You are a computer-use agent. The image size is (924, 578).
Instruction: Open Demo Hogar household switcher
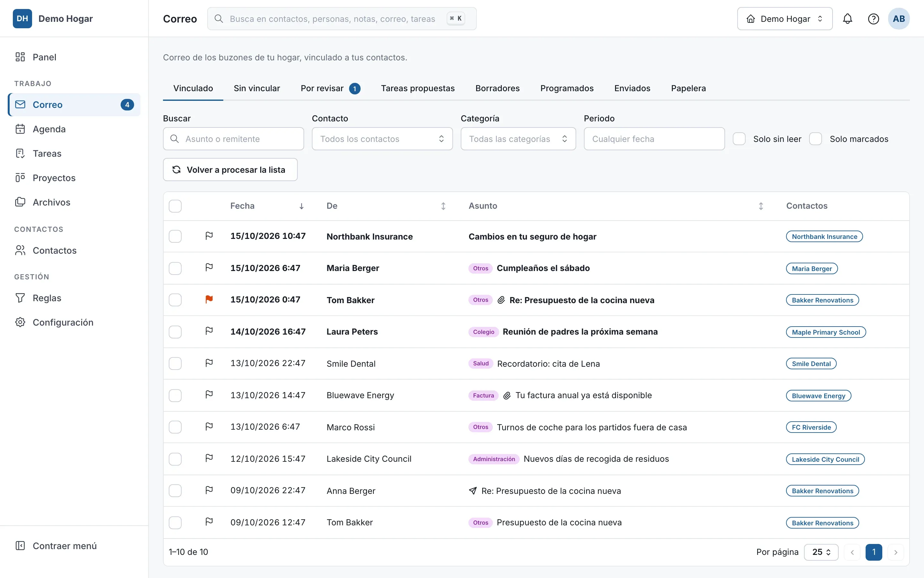pyautogui.click(x=785, y=19)
